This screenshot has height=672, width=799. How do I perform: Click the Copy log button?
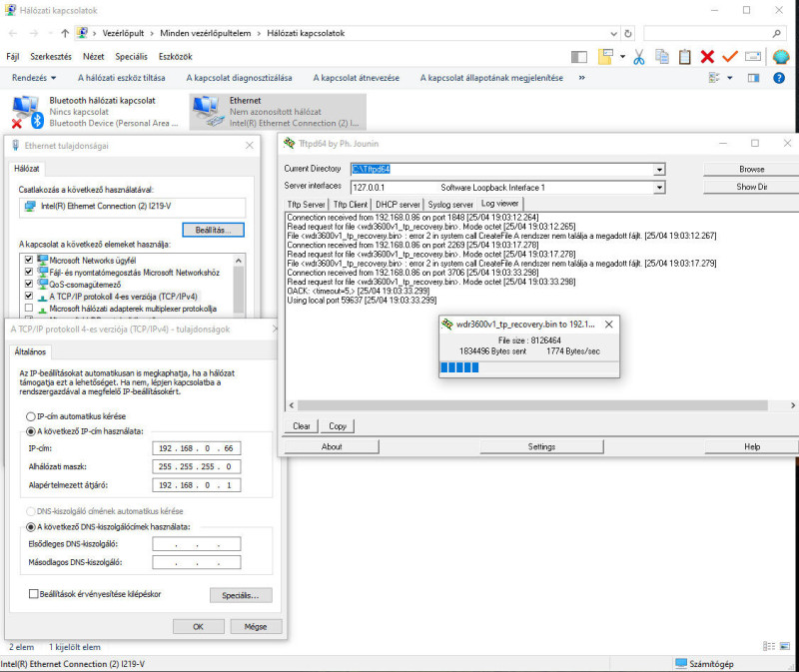tap(338, 426)
